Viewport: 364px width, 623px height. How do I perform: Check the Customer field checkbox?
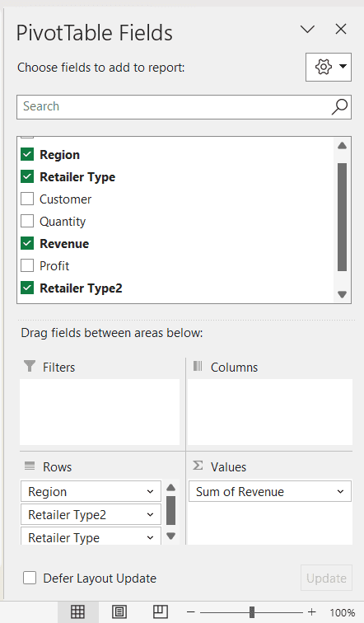pos(27,199)
